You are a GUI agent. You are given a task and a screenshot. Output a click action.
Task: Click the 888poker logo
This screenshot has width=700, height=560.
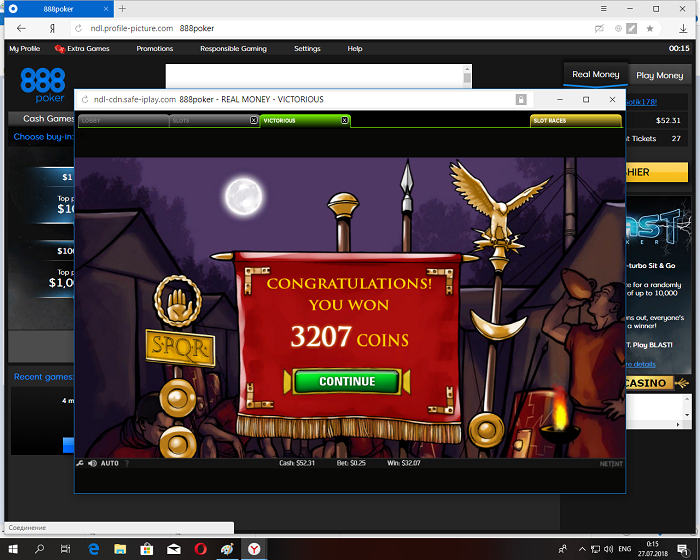pos(42,85)
